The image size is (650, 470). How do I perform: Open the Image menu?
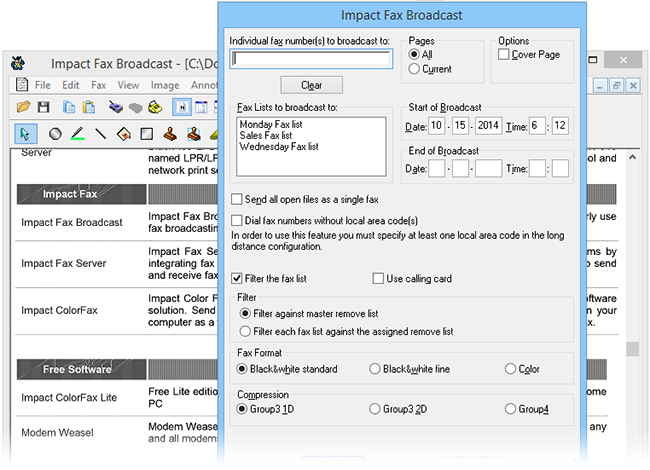click(x=165, y=85)
